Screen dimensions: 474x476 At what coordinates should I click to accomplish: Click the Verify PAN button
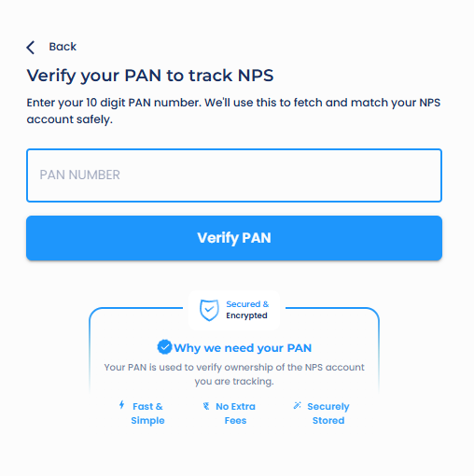234,238
